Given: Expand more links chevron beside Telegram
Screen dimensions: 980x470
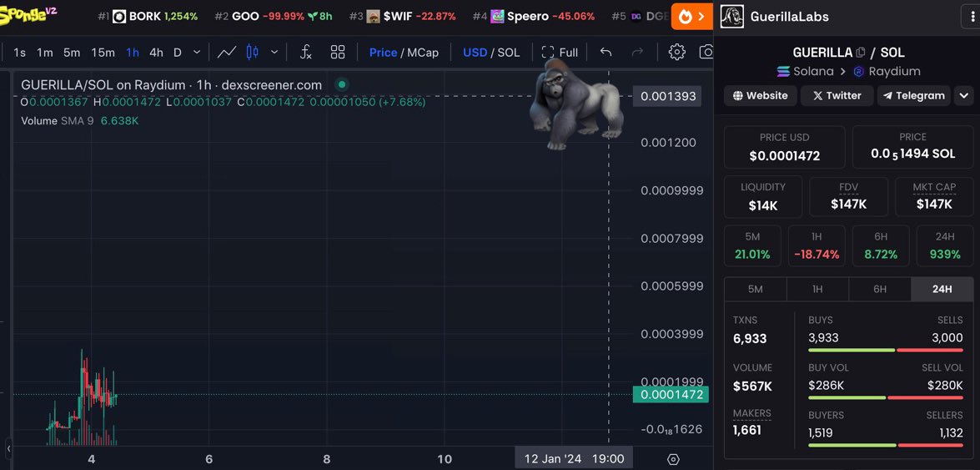Looking at the screenshot, I should tap(964, 96).
